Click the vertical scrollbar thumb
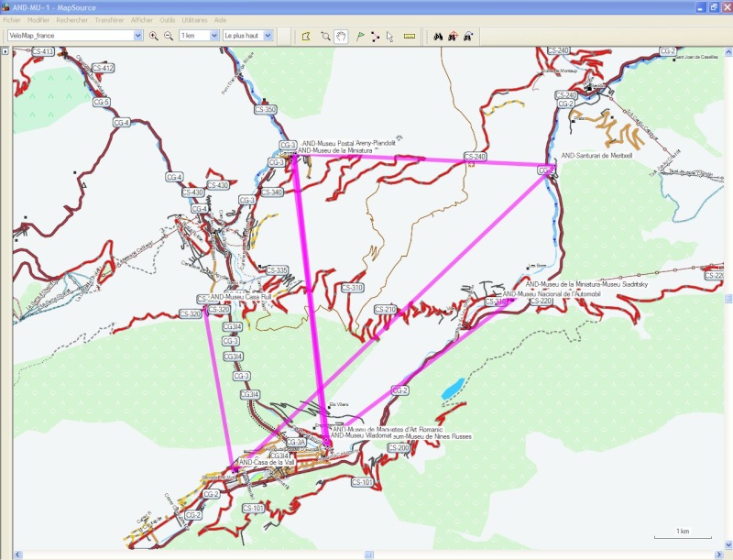 728,298
